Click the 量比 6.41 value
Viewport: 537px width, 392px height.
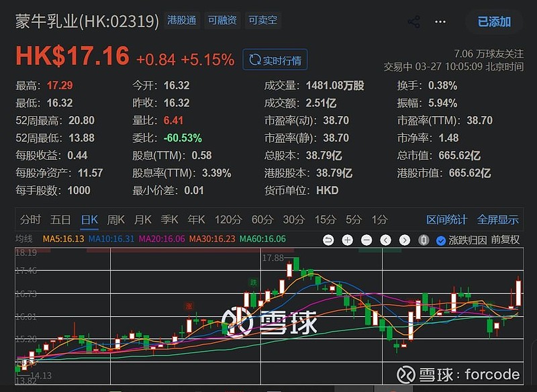173,121
